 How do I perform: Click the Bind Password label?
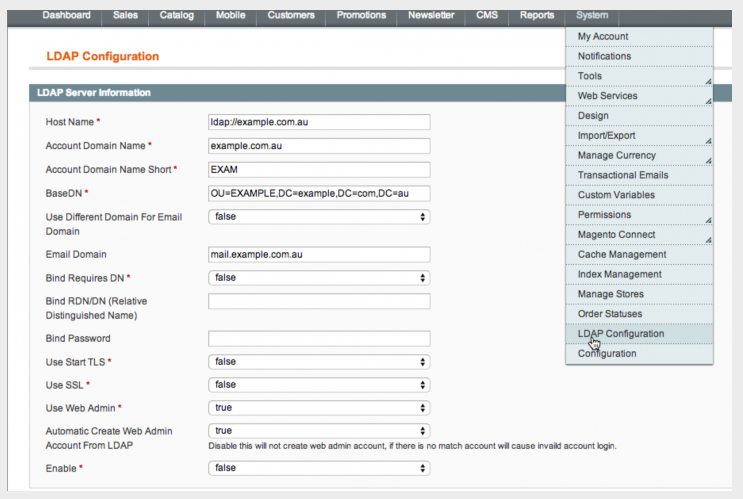point(78,339)
